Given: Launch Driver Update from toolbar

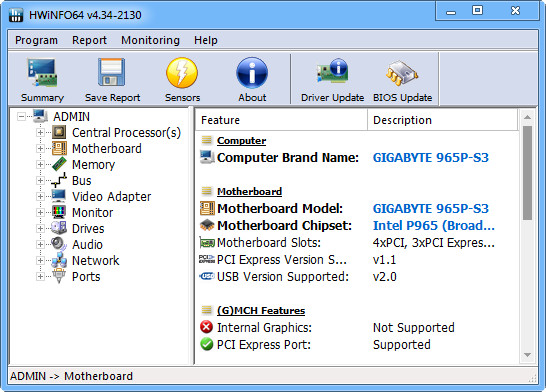Looking at the screenshot, I should [332, 71].
